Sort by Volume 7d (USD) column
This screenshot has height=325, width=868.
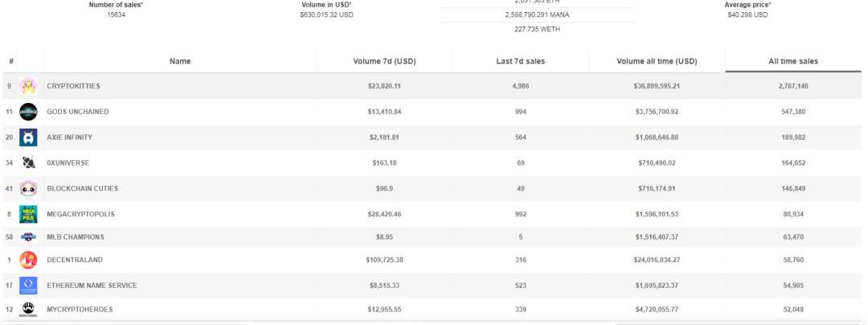[384, 61]
